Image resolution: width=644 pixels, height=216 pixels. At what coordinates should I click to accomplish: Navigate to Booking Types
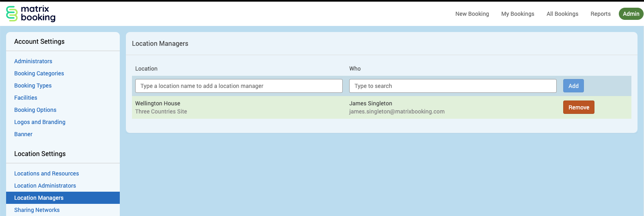pos(33,86)
